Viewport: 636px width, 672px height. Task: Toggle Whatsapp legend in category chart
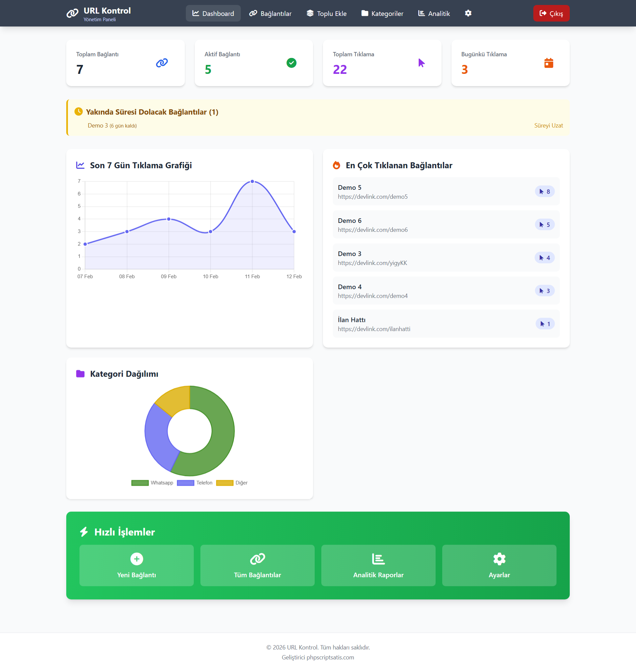pyautogui.click(x=152, y=483)
